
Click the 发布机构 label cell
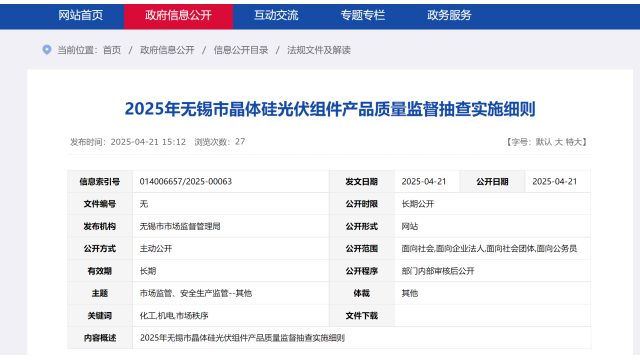coord(100,227)
